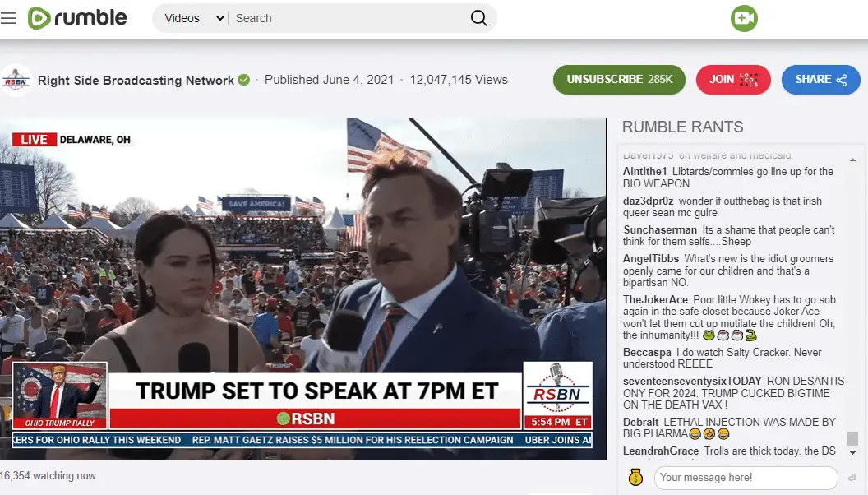Click the chat scrollbar down arrow
Viewport: 868px width, 495px height.
[x=853, y=453]
